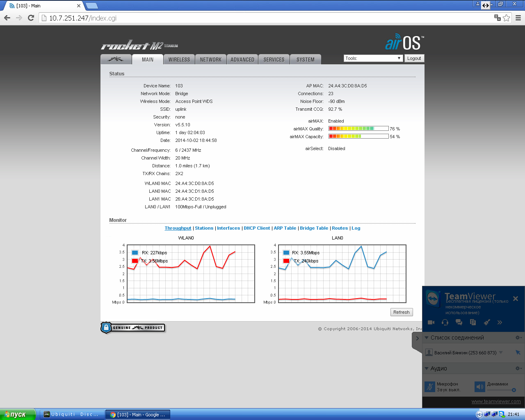Open the Ubiquiti logo tab
This screenshot has width=525, height=420.
[x=116, y=59]
